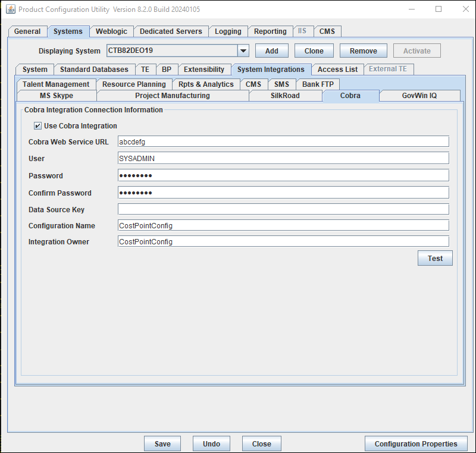Focus the Cobra Web Service URL field
The image size is (476, 453).
point(283,141)
